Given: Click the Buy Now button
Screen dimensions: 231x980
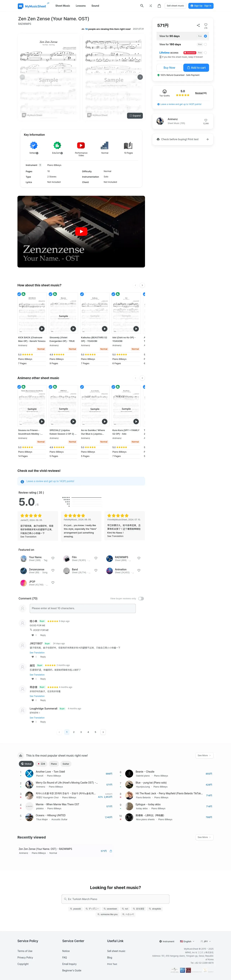Looking at the screenshot, I should [169, 68].
